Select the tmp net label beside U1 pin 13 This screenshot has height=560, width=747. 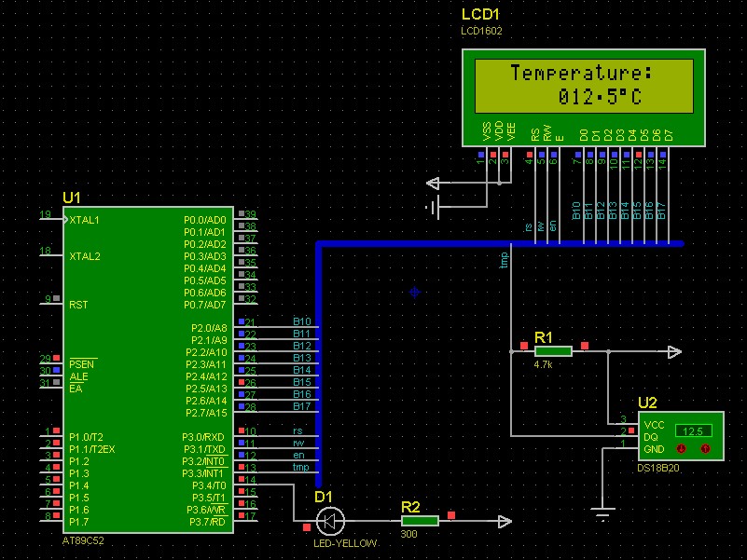(300, 467)
